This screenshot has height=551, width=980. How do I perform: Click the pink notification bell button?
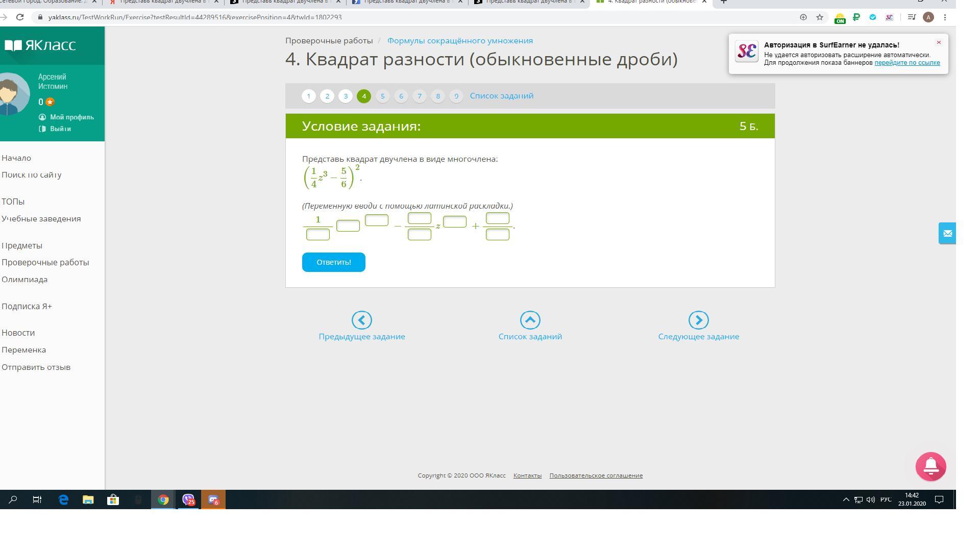click(931, 466)
